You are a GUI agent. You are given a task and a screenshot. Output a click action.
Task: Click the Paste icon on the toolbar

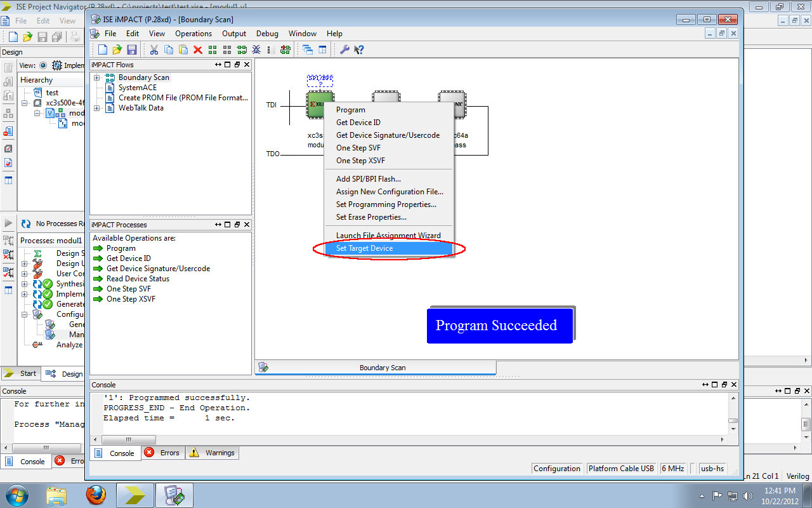[x=184, y=50]
